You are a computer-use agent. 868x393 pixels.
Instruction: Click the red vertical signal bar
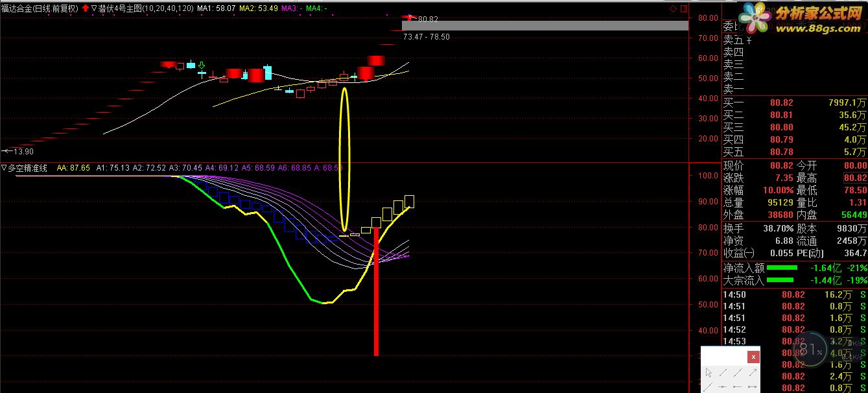(376, 291)
